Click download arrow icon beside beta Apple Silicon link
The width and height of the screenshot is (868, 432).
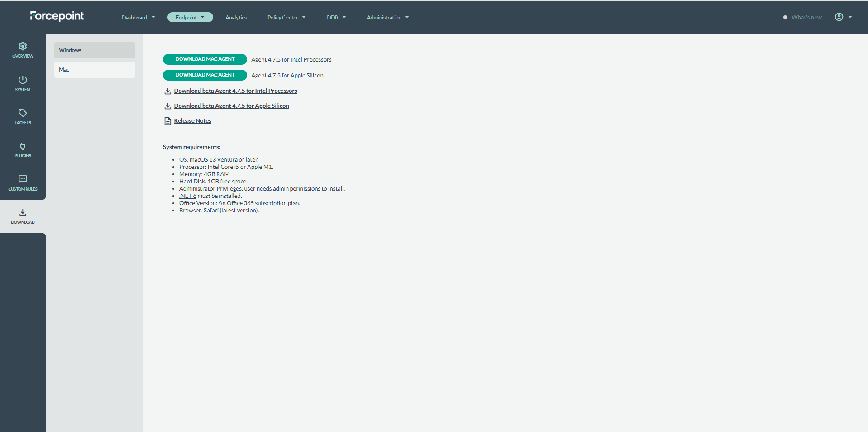click(x=167, y=106)
